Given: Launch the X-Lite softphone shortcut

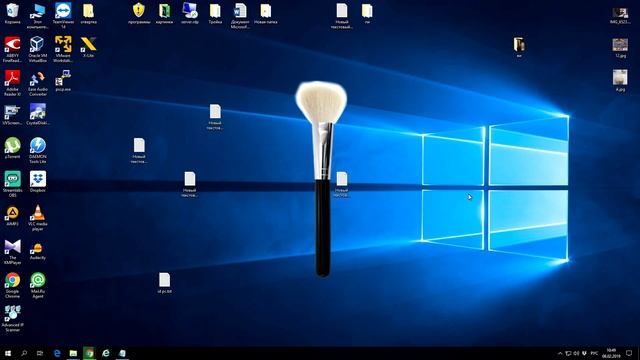Looking at the screenshot, I should (89, 47).
